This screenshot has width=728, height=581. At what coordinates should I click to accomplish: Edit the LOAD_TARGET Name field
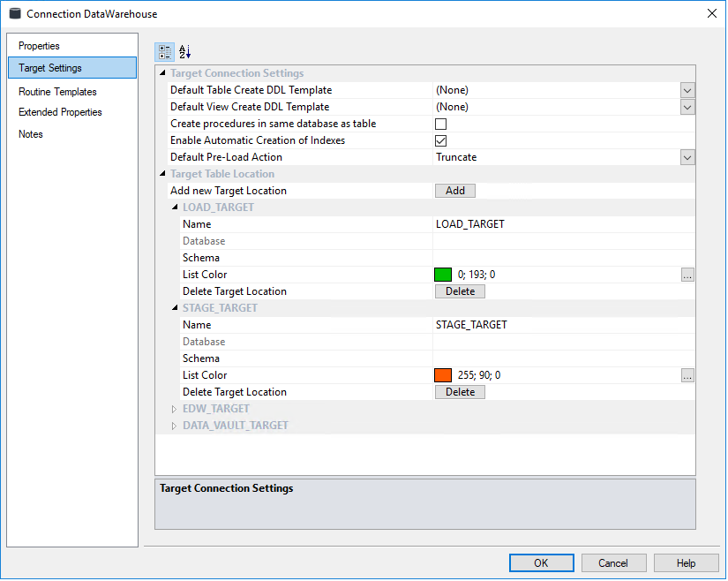point(564,224)
